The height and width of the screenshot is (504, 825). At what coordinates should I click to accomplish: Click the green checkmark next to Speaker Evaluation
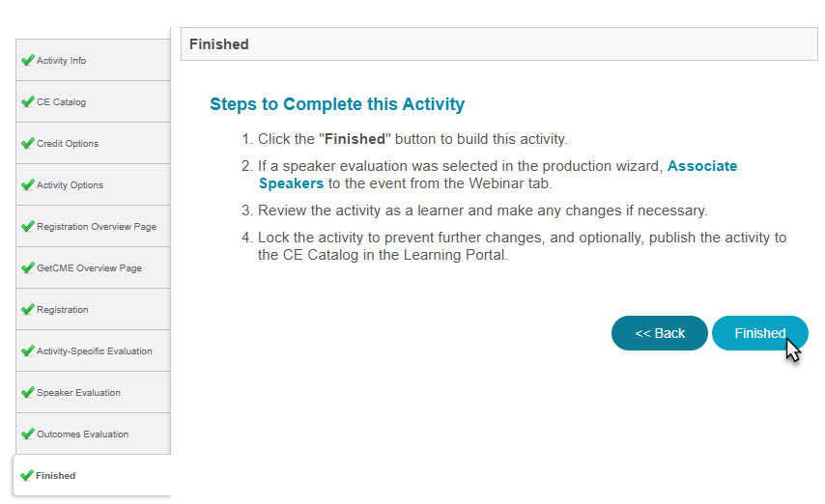pyautogui.click(x=28, y=392)
